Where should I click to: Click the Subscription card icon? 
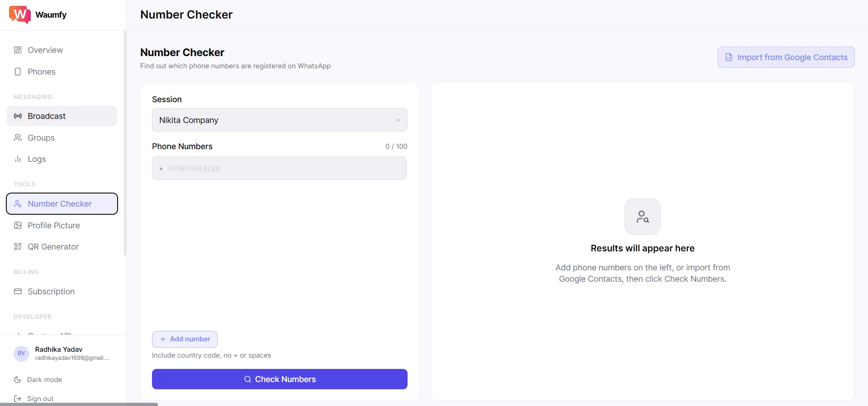pos(18,292)
